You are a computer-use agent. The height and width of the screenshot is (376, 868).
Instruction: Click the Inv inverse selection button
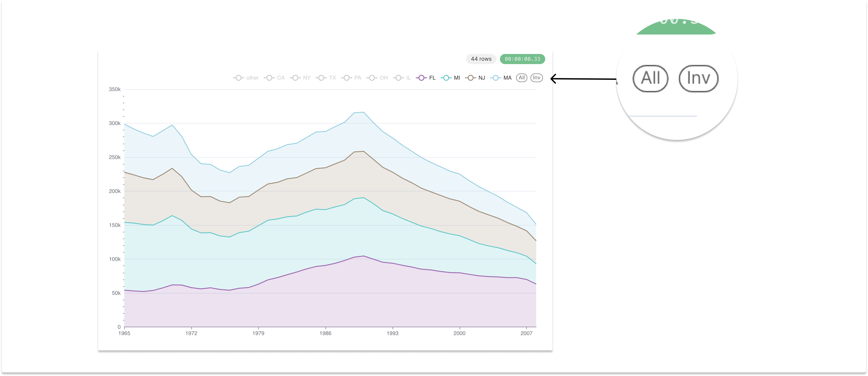point(536,78)
